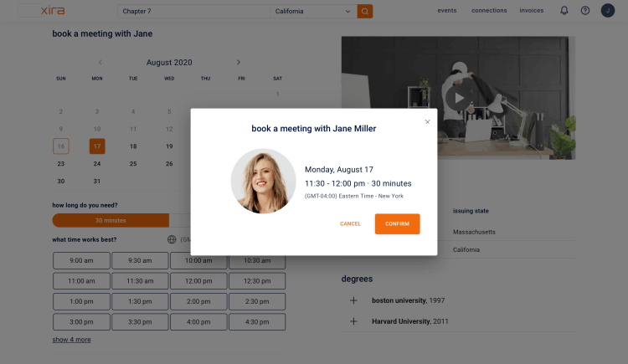Open the California state dropdown
Image resolution: width=628 pixels, height=364 pixels.
pos(312,11)
